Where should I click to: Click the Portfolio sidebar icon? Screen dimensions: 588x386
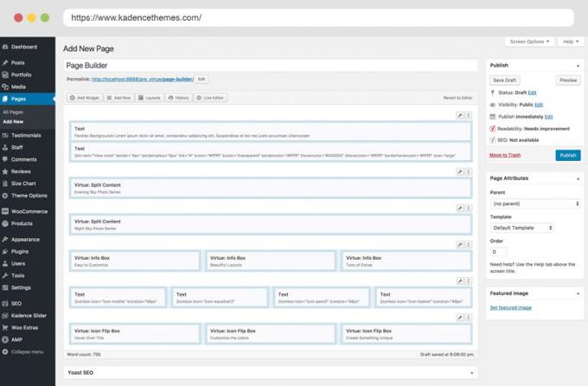point(6,74)
